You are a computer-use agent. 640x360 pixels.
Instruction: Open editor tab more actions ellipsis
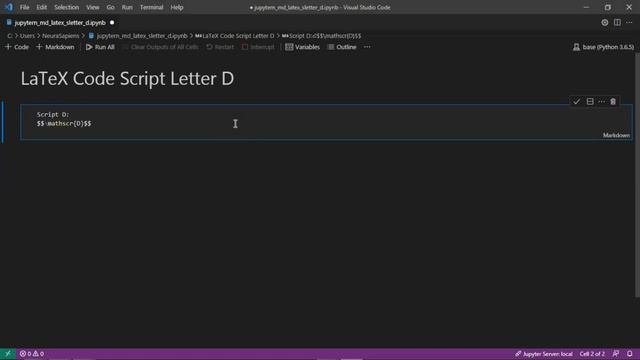tap(629, 23)
